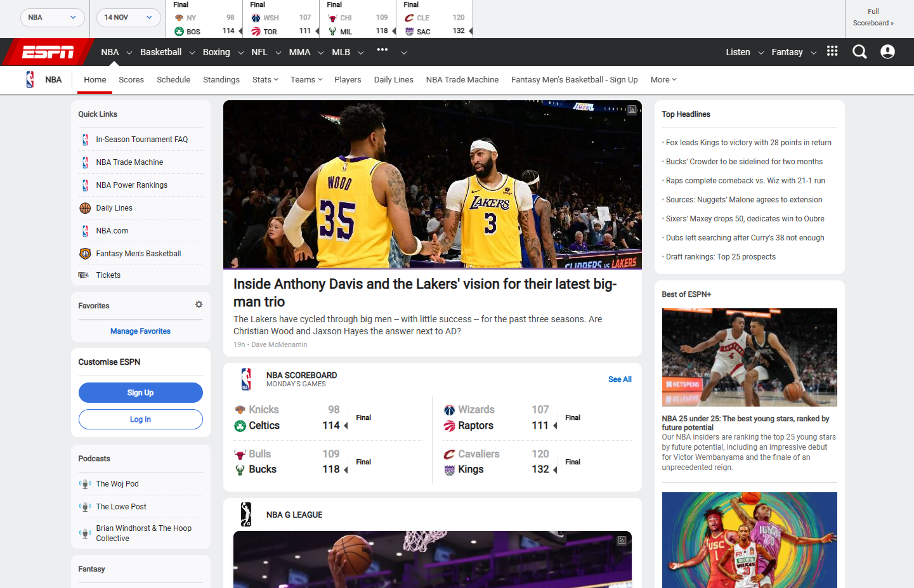
Task: Expand the More navigation menu
Action: (663, 80)
